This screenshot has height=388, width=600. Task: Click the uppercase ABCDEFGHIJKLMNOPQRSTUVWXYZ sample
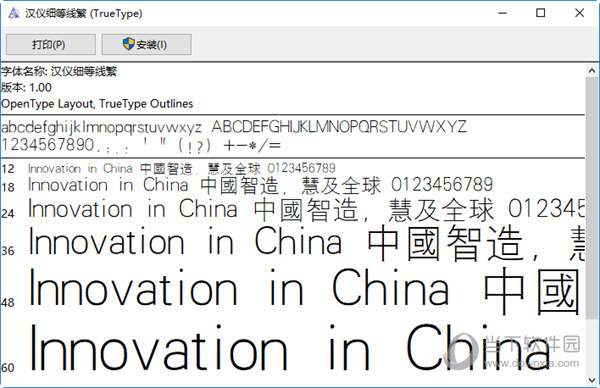click(339, 127)
